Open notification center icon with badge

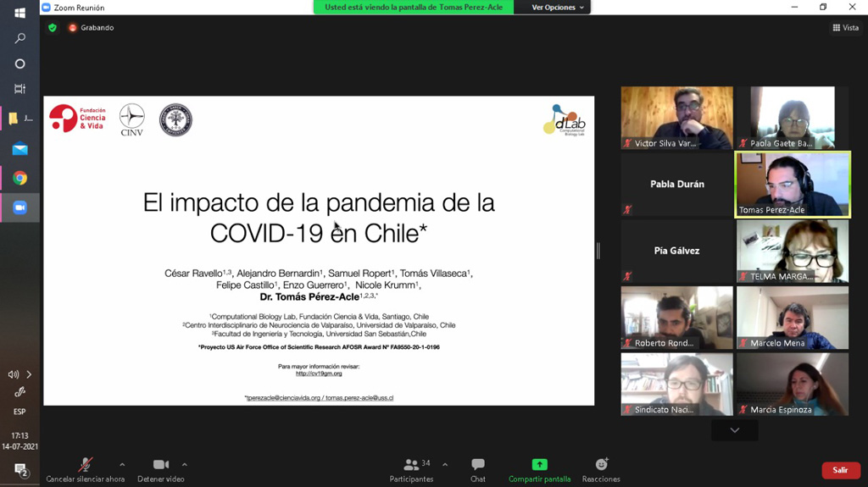pyautogui.click(x=21, y=470)
